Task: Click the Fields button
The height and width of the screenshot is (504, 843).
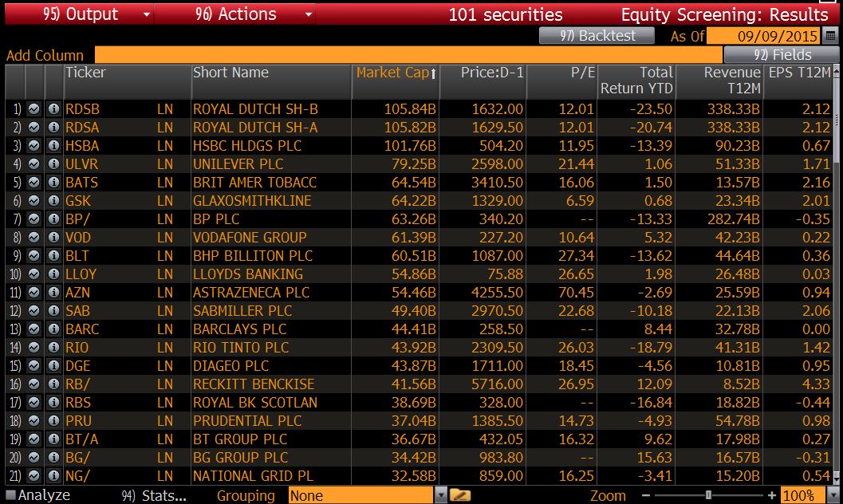Action: (782, 55)
